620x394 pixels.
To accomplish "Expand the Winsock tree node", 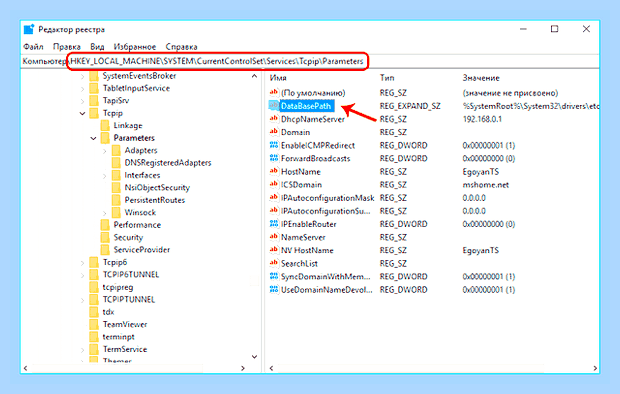I will coord(104,213).
